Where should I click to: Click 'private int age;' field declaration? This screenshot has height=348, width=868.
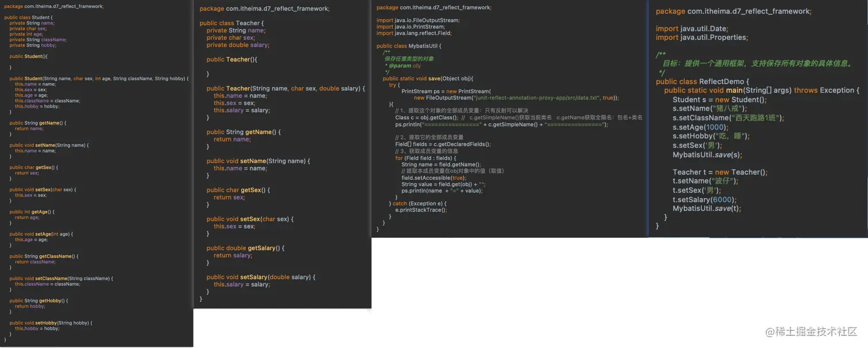click(26, 34)
